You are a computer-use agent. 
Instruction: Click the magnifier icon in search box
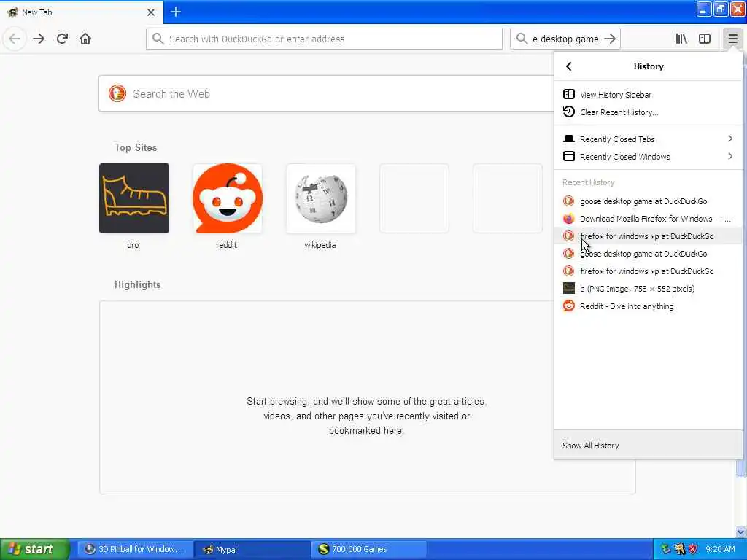(x=522, y=39)
